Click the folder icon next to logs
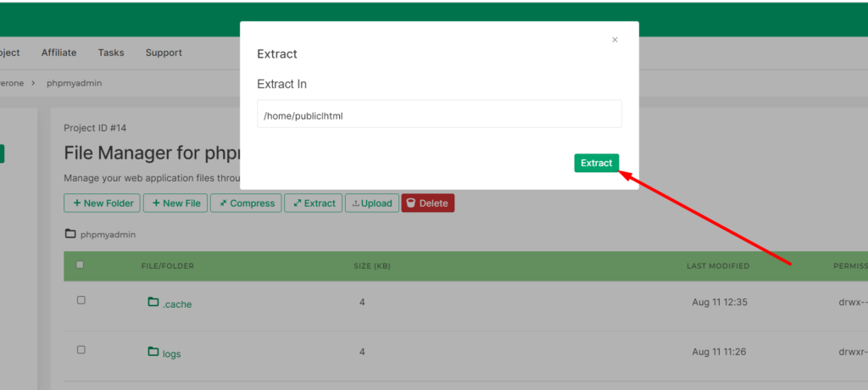 pyautogui.click(x=153, y=351)
